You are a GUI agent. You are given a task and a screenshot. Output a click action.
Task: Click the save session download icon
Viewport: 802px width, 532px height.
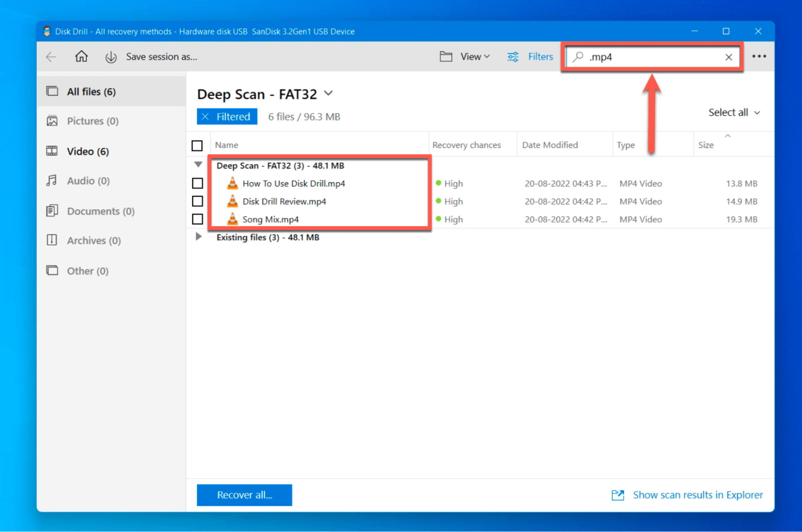111,57
